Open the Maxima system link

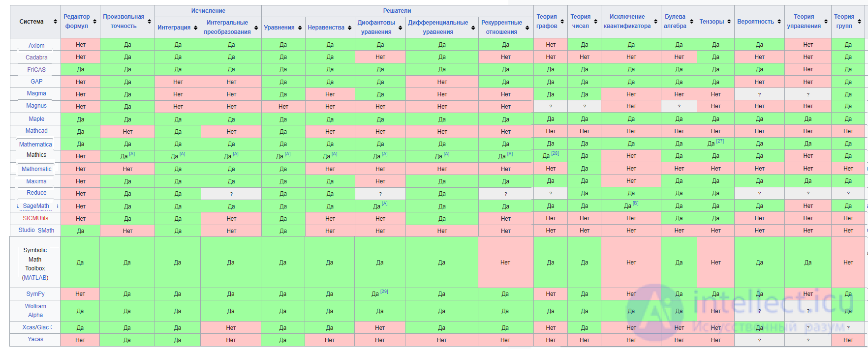tap(36, 181)
